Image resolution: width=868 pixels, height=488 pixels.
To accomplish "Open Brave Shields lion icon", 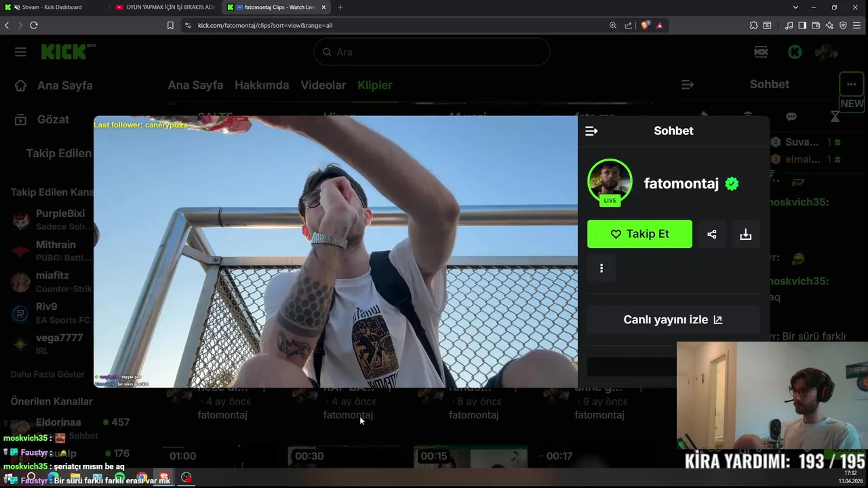I will pos(645,25).
